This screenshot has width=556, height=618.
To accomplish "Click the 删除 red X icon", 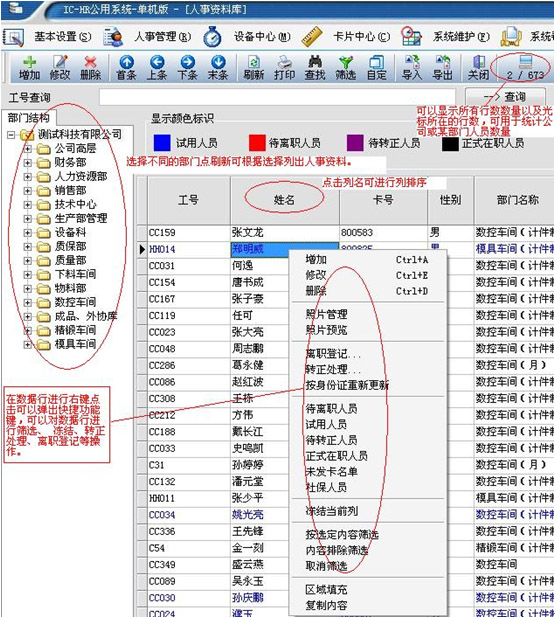I will [x=91, y=62].
